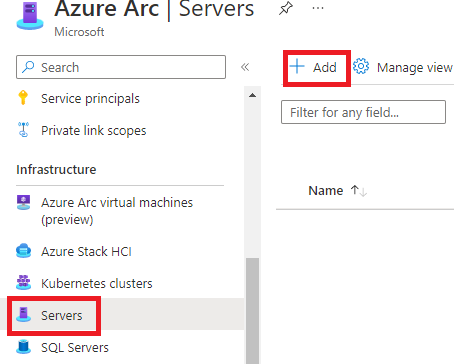Click the SQL Servers database icon
Image resolution: width=454 pixels, height=364 pixels.
click(23, 347)
